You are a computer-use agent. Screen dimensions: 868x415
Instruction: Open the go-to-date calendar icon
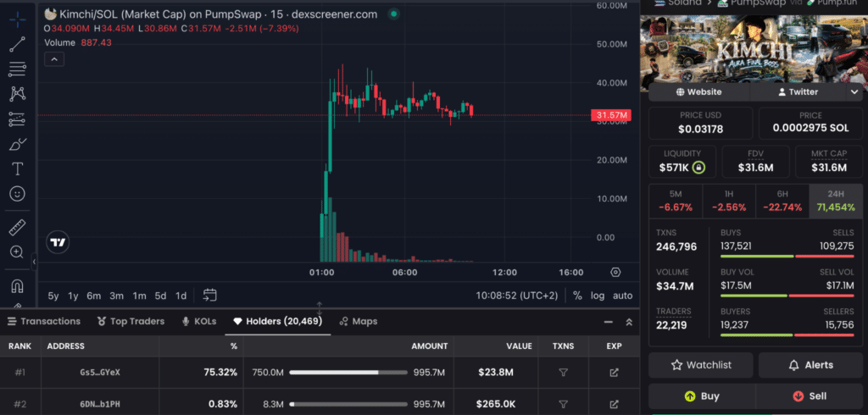tap(209, 295)
